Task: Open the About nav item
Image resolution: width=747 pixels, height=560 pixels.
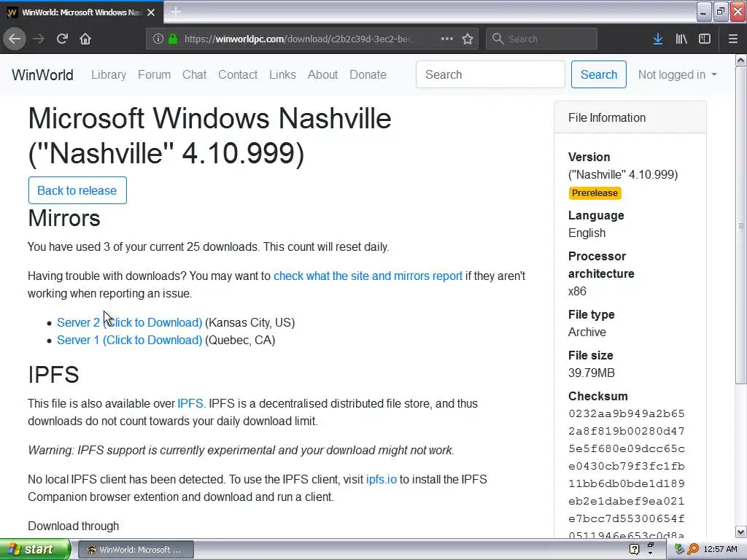Action: pyautogui.click(x=322, y=75)
